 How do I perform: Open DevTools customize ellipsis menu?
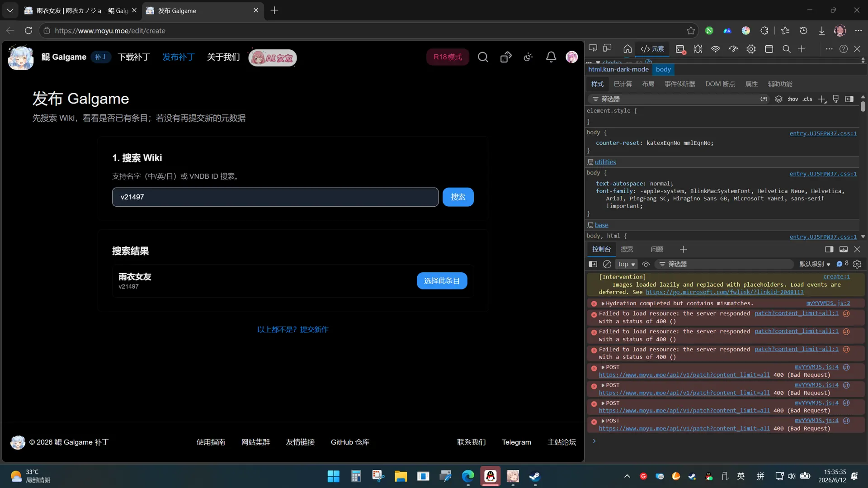point(829,49)
